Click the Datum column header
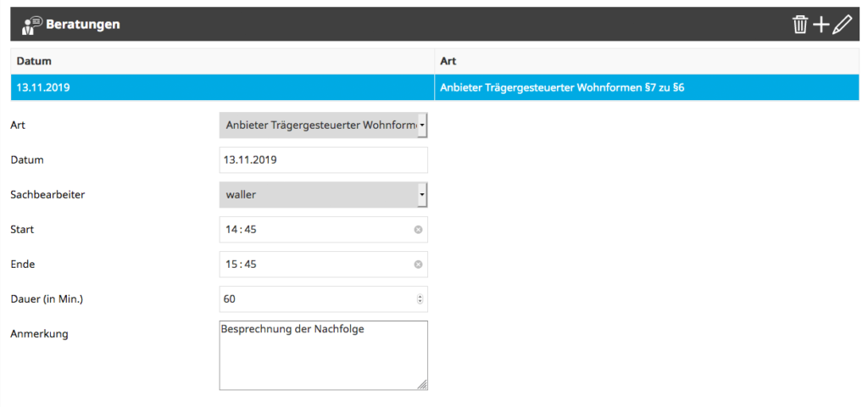This screenshot has width=868, height=407. [31, 61]
